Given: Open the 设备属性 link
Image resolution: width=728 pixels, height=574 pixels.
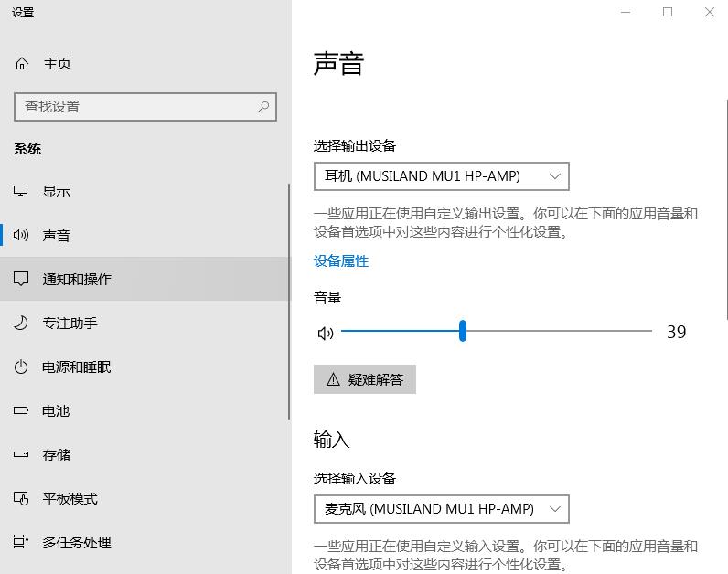Looking at the screenshot, I should pos(341,261).
